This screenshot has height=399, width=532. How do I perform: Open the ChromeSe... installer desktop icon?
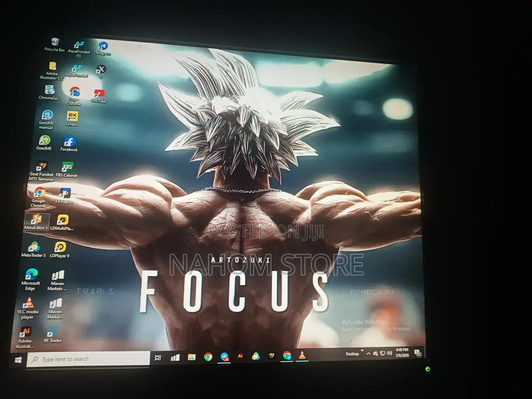pyautogui.click(x=50, y=92)
